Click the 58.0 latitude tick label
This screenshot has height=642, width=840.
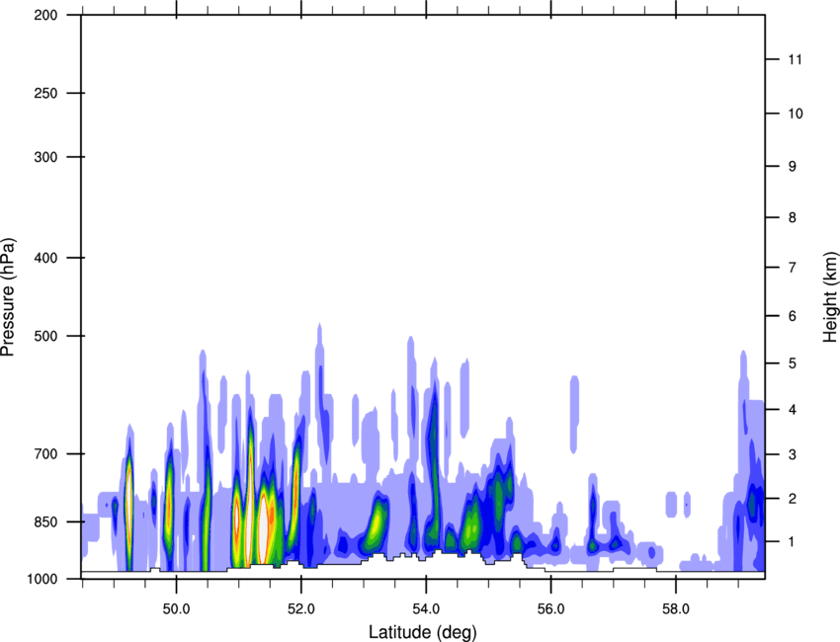(x=676, y=609)
